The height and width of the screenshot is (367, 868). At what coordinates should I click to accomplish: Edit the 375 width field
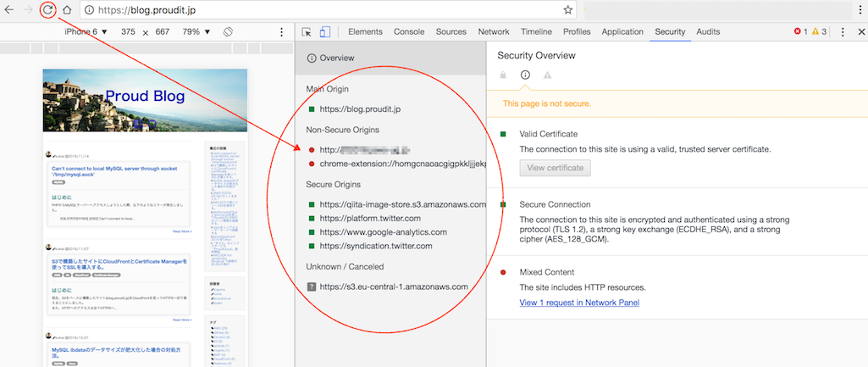(128, 32)
